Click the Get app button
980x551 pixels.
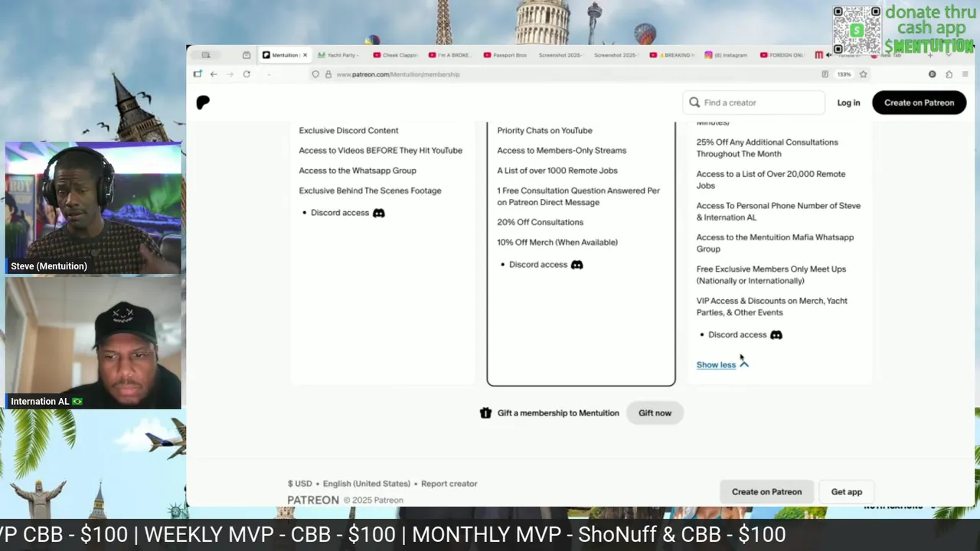847,492
